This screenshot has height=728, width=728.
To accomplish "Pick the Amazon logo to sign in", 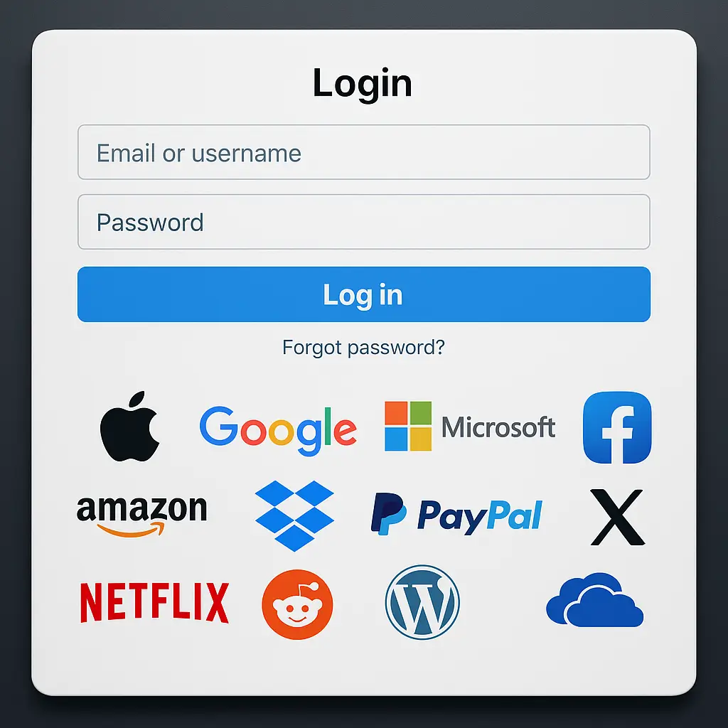I will 141,517.
